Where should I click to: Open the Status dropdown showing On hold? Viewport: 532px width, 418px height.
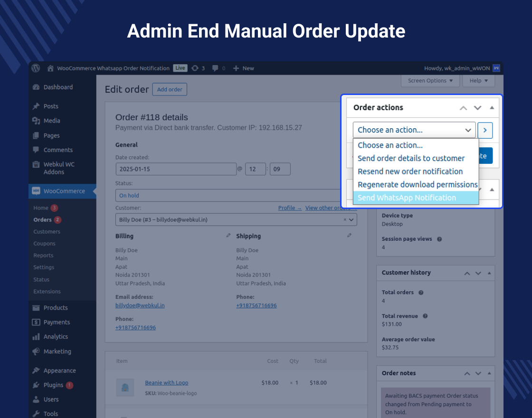point(236,195)
